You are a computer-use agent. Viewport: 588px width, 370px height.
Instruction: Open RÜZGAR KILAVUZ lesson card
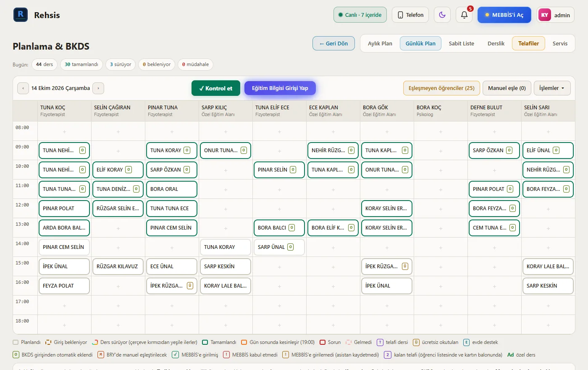click(x=118, y=266)
